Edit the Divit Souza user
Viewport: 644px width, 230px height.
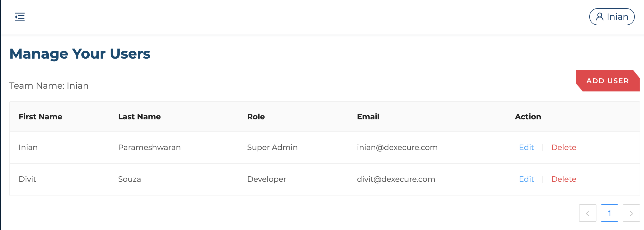526,179
